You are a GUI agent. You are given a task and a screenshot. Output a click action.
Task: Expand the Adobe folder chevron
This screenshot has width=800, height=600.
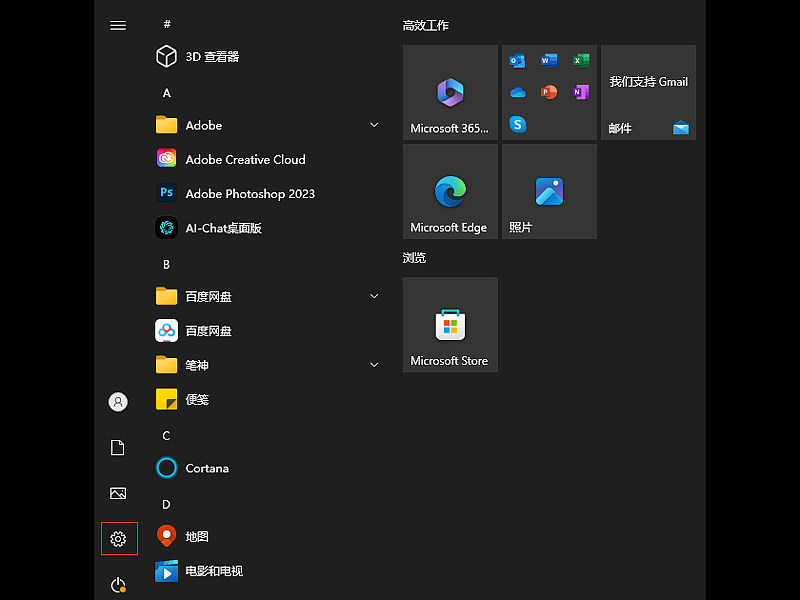(374, 125)
